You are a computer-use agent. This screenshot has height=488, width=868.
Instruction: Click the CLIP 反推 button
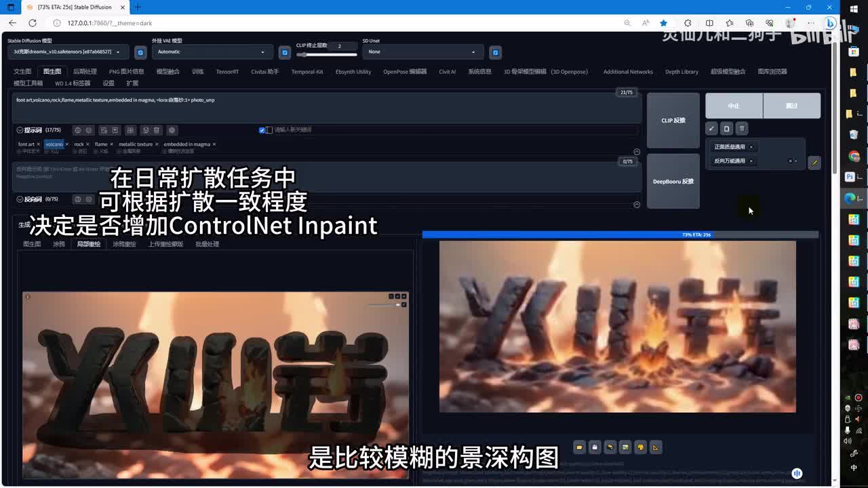click(x=673, y=121)
